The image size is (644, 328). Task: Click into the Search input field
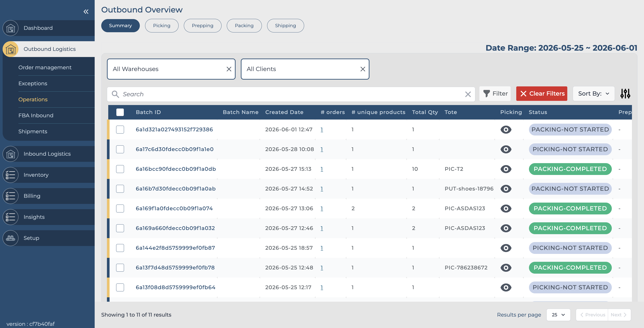point(291,94)
